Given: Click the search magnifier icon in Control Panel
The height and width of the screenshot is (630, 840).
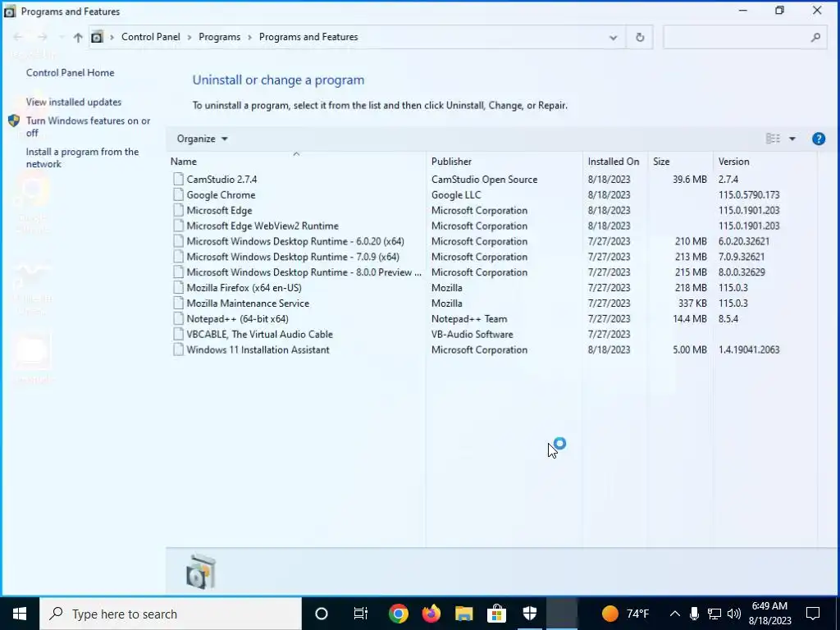Looking at the screenshot, I should pos(815,38).
